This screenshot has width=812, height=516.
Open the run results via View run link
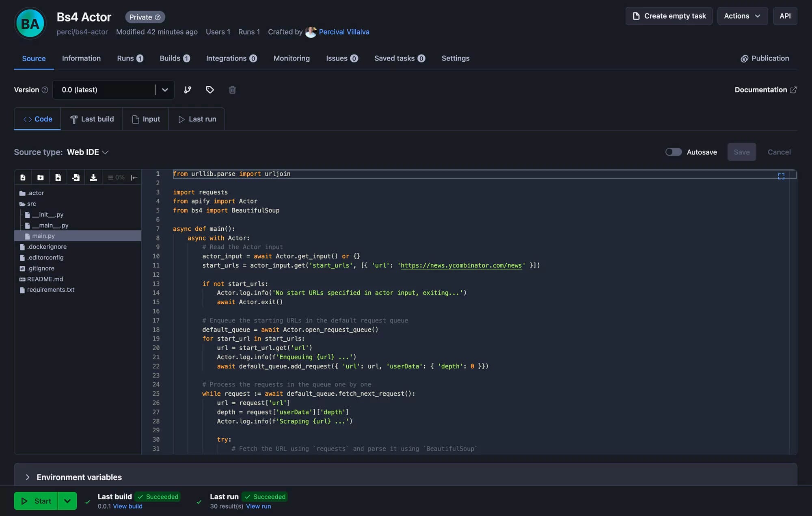point(258,506)
